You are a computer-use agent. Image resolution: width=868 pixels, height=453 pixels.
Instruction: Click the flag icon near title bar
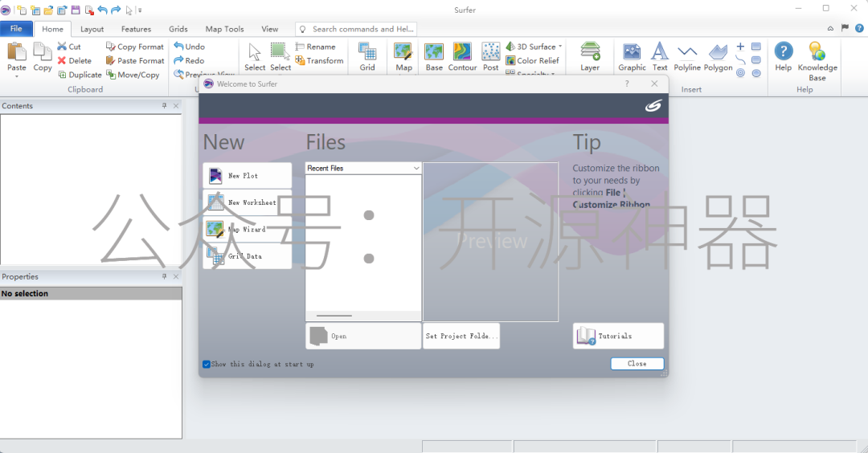coord(845,27)
